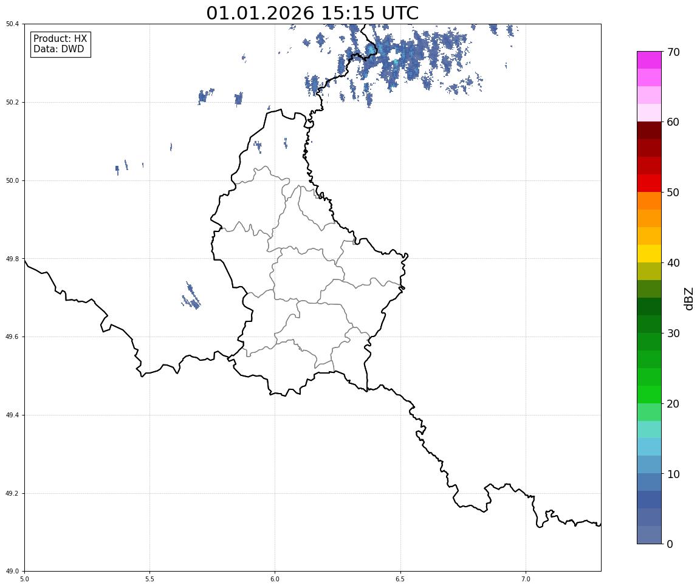
Task: Click the latitude axis label 50.0
Action: pyautogui.click(x=12, y=180)
